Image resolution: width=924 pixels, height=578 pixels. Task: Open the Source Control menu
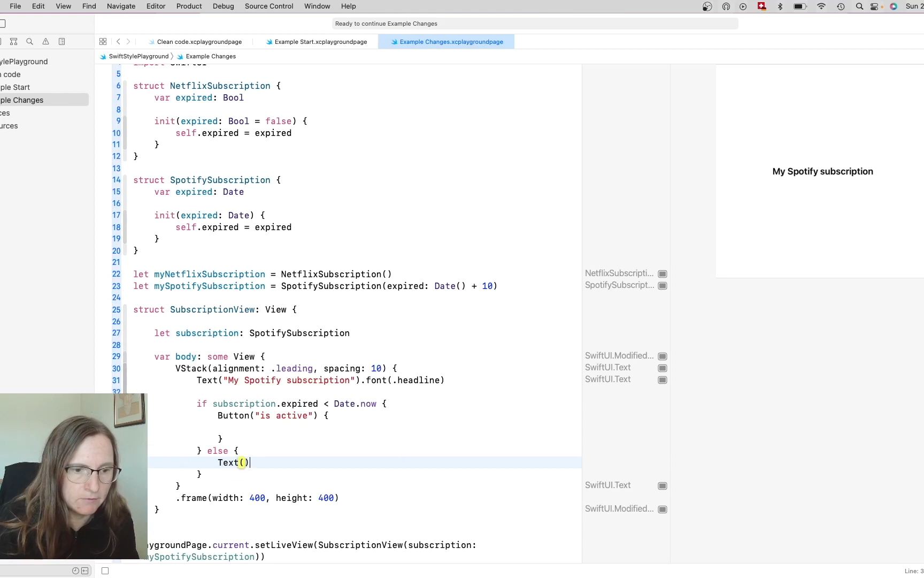pyautogui.click(x=269, y=6)
